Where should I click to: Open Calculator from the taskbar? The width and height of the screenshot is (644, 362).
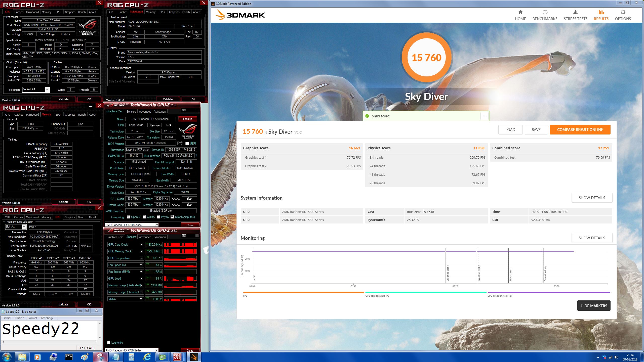pos(131,357)
